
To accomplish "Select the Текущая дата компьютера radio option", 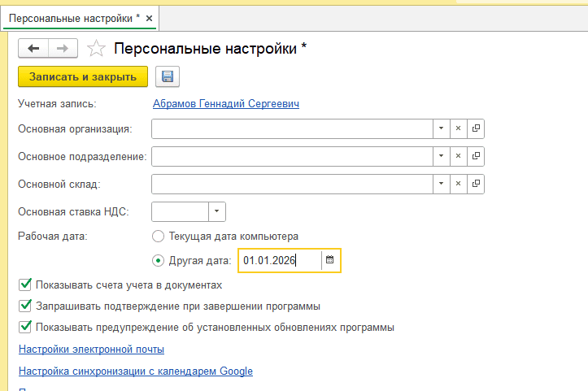I will [x=159, y=236].
